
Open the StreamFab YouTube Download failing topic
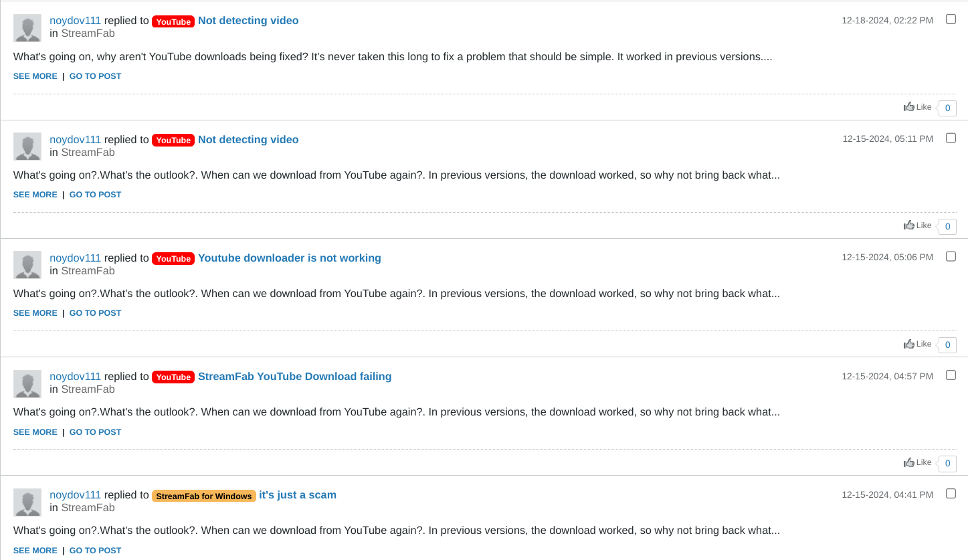point(294,377)
